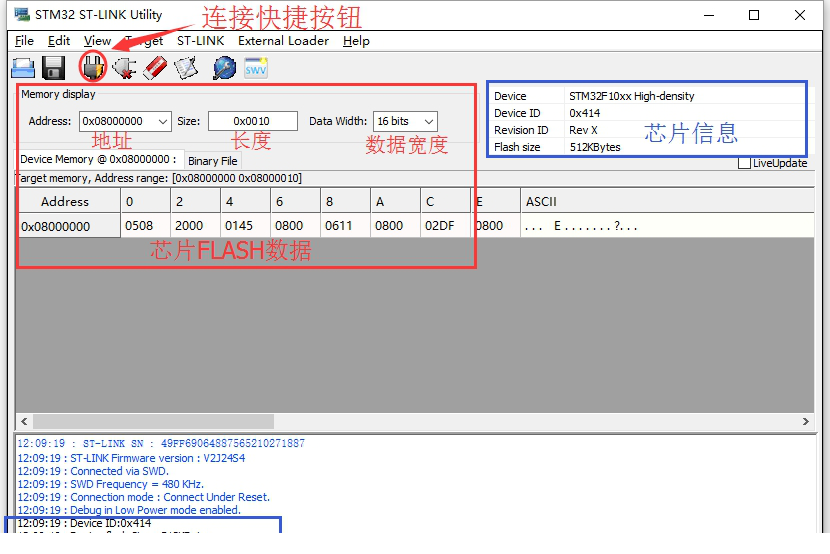Open the File menu
The width and height of the screenshot is (830, 554).
pyautogui.click(x=24, y=41)
